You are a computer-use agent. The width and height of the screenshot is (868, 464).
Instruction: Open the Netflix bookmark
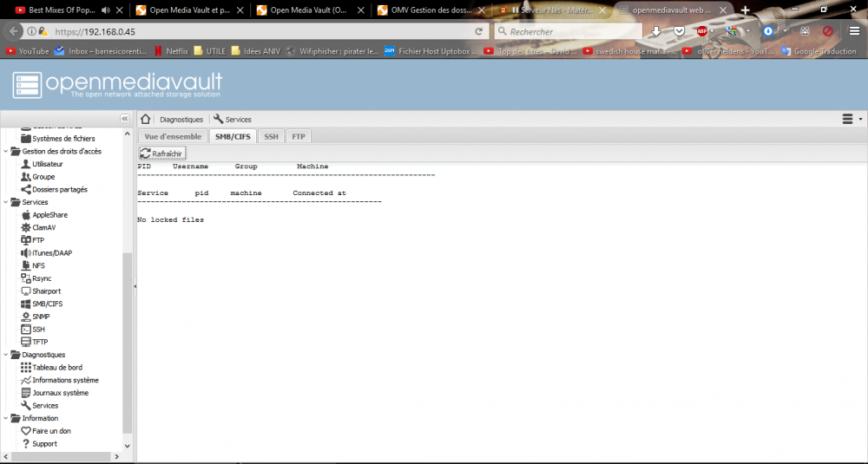click(x=171, y=51)
